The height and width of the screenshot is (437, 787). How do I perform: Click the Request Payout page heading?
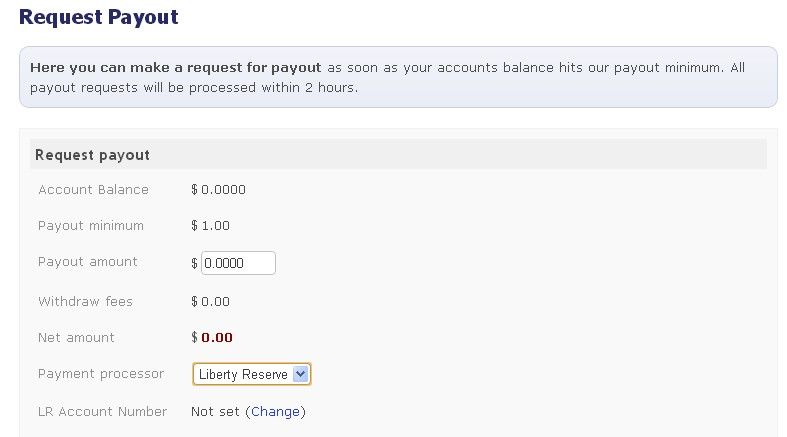pyautogui.click(x=99, y=17)
